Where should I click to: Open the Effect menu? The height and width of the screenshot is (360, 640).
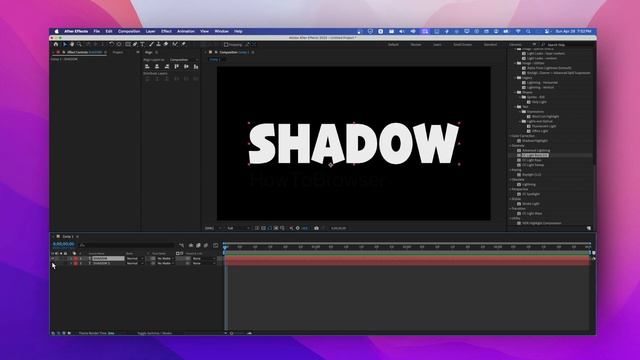(166, 31)
